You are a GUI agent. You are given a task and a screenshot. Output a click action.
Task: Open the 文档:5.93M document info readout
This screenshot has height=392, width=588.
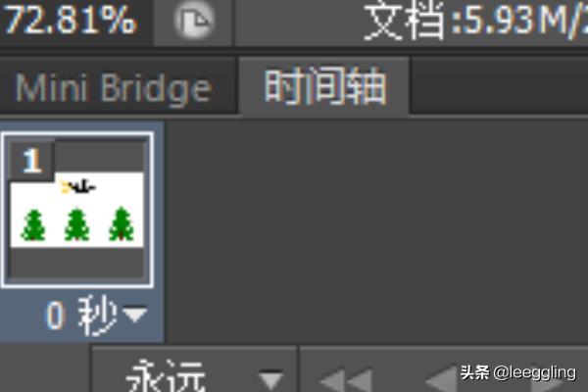point(474,21)
